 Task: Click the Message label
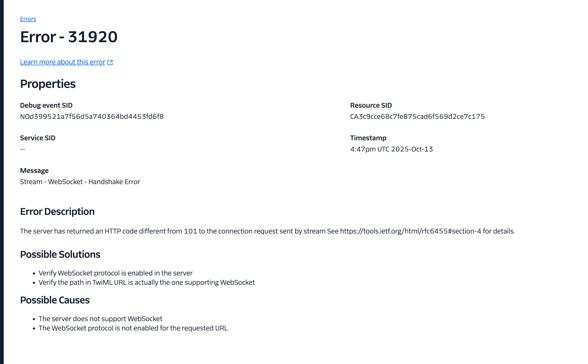34,171
